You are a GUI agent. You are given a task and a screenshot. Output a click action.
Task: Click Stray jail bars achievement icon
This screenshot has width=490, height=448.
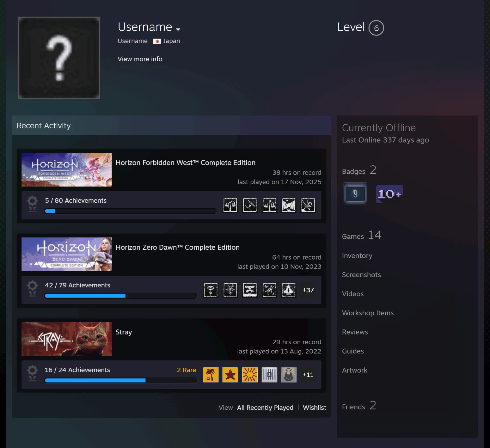click(x=269, y=375)
